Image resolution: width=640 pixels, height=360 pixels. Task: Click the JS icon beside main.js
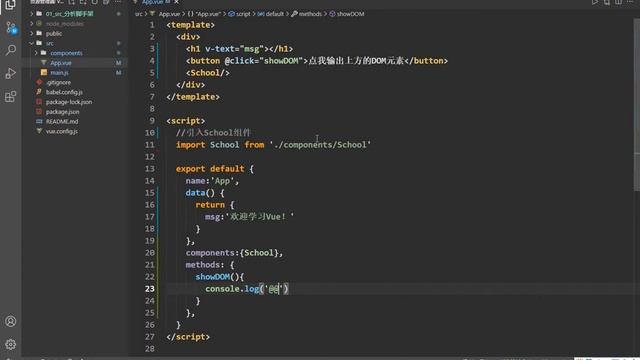pos(44,73)
